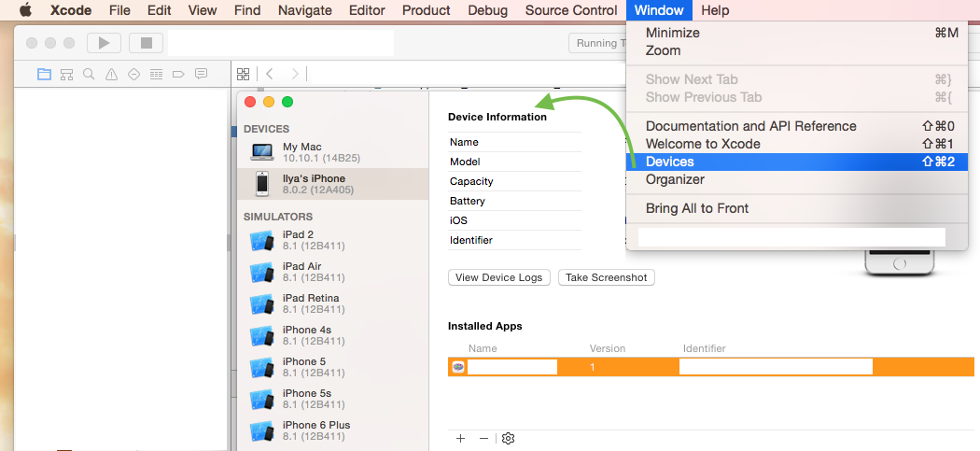980x451 pixels.
Task: Open the Edit menu
Action: pyautogui.click(x=160, y=10)
